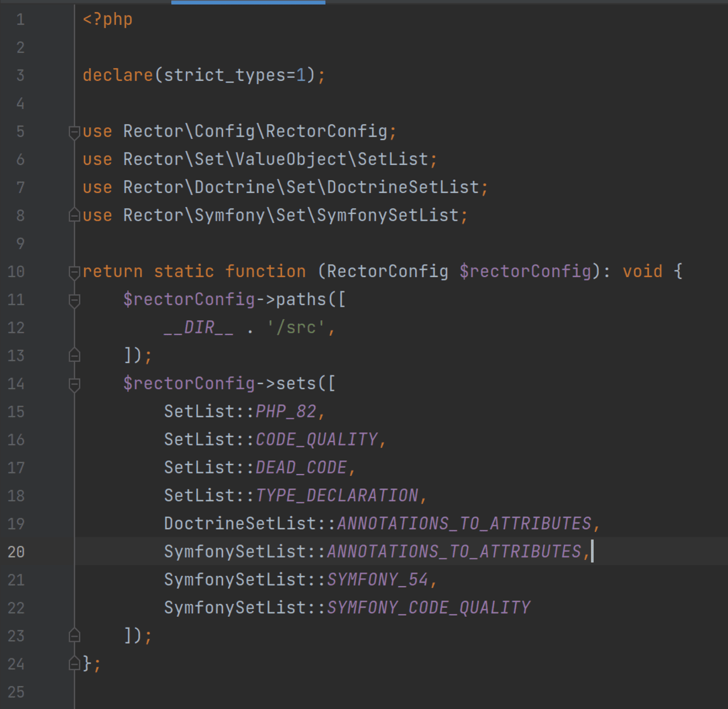The image size is (728, 709).
Task: Place cursor on the PHP_82 constant
Action: point(286,411)
